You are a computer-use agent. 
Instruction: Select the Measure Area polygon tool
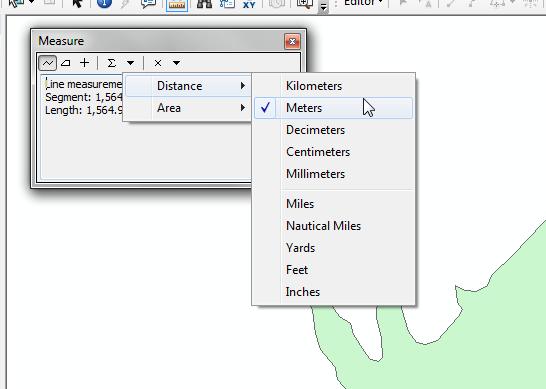pyautogui.click(x=66, y=63)
